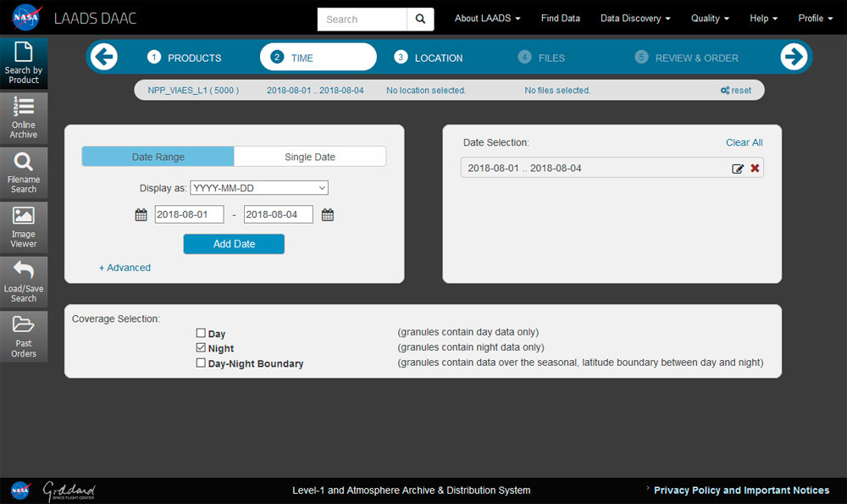
Task: Go to Review & Order step
Action: pos(686,58)
